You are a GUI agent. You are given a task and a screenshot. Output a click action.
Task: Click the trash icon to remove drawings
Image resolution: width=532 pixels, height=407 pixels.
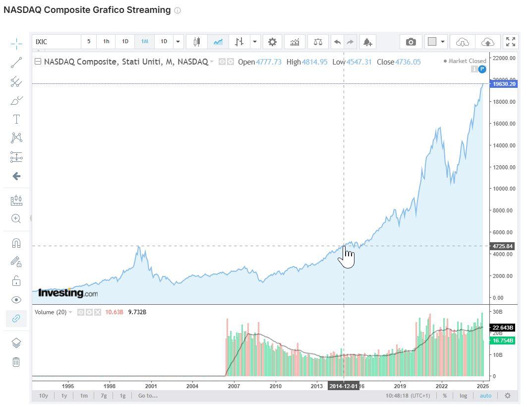pyautogui.click(x=16, y=362)
